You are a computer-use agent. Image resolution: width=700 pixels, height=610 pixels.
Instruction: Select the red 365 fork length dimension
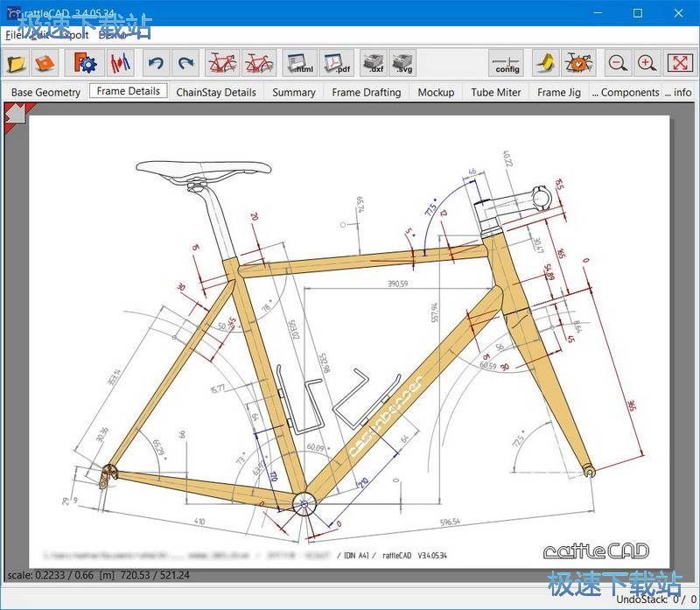pos(631,405)
